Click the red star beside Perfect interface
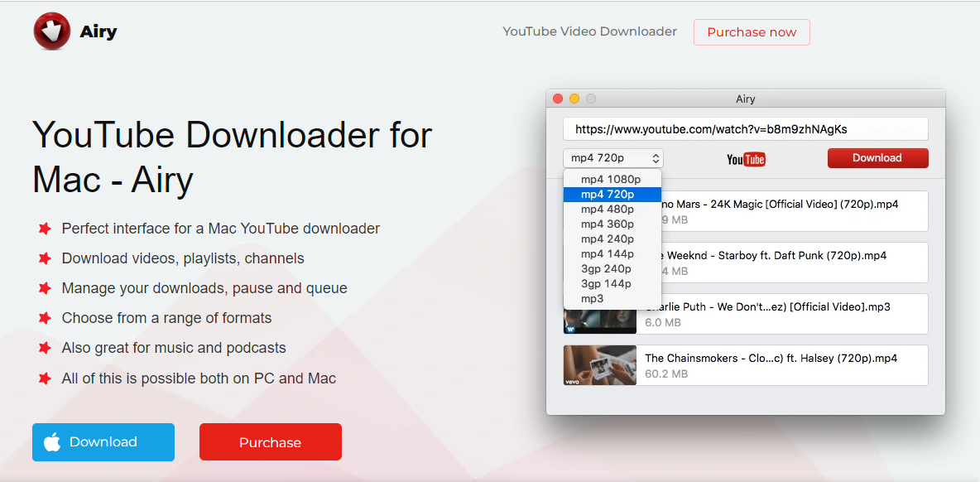The width and height of the screenshot is (980, 482). (45, 229)
